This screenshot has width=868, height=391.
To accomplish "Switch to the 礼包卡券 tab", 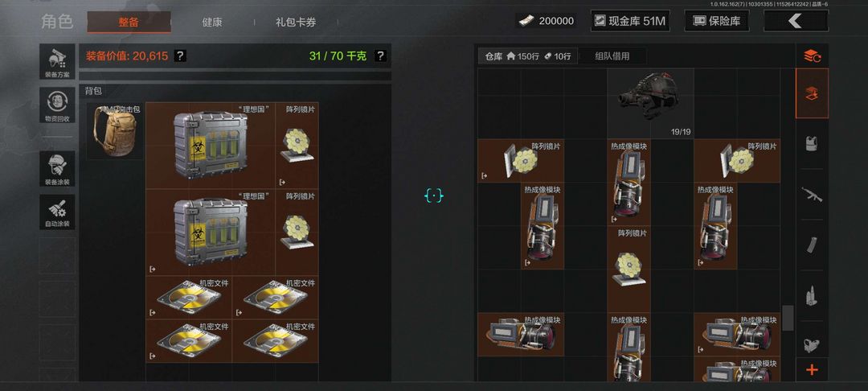I will pyautogui.click(x=296, y=23).
